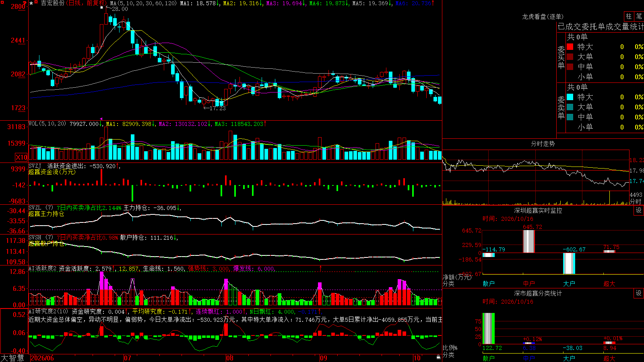Click the 09 month marker on the timeline
The height and width of the screenshot is (362, 644).
pos(323,358)
